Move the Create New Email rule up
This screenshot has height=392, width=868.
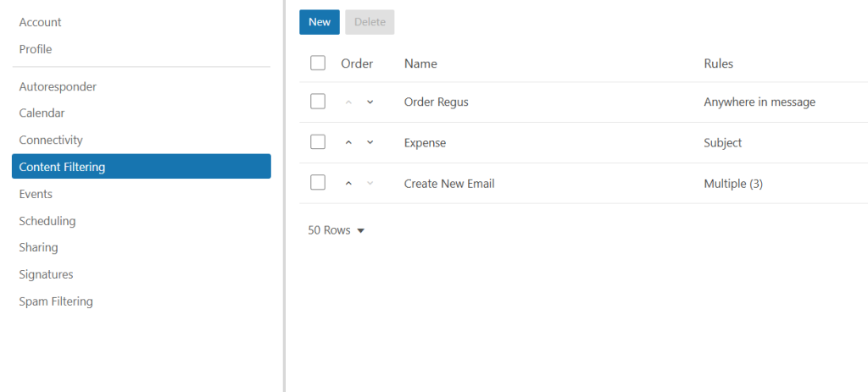(348, 184)
